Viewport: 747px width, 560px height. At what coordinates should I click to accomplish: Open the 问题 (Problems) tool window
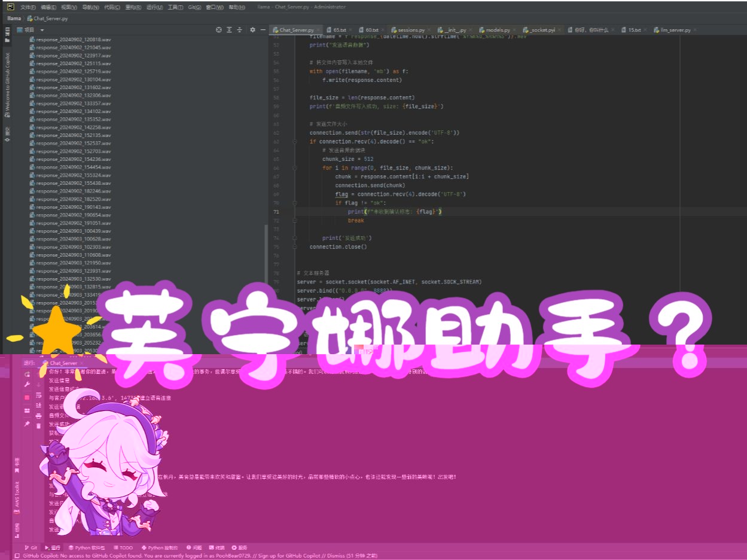(194, 547)
